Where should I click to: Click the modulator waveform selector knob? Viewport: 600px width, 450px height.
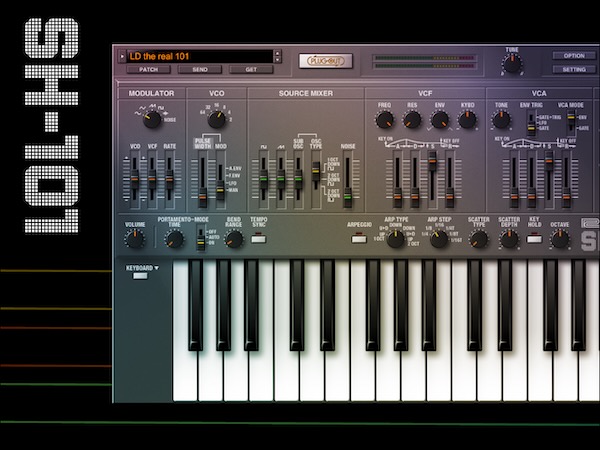tap(152, 120)
